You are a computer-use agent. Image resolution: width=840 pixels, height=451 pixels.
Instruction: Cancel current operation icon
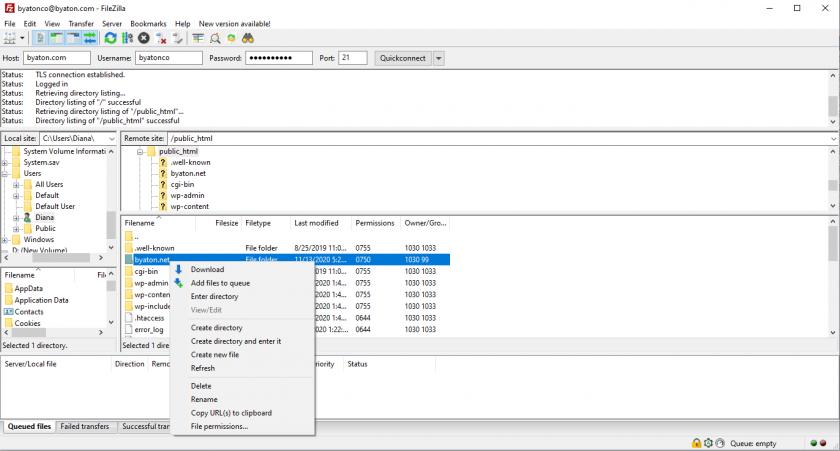click(144, 38)
